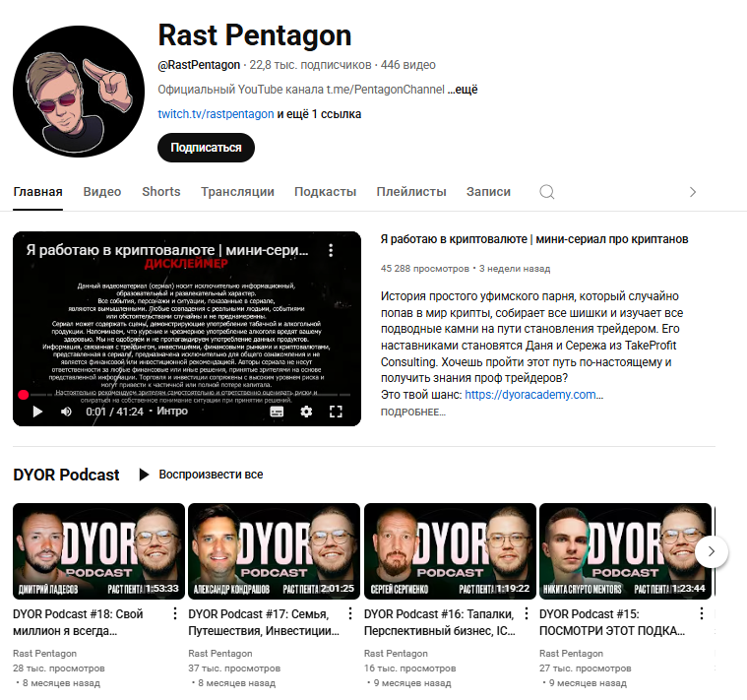
Task: Open featured video title beside the player
Action: [534, 239]
